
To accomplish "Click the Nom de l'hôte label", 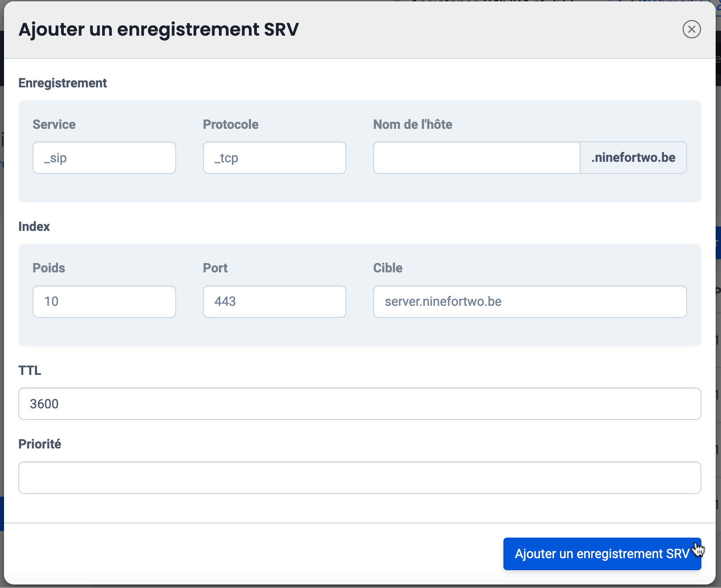I will click(x=412, y=124).
